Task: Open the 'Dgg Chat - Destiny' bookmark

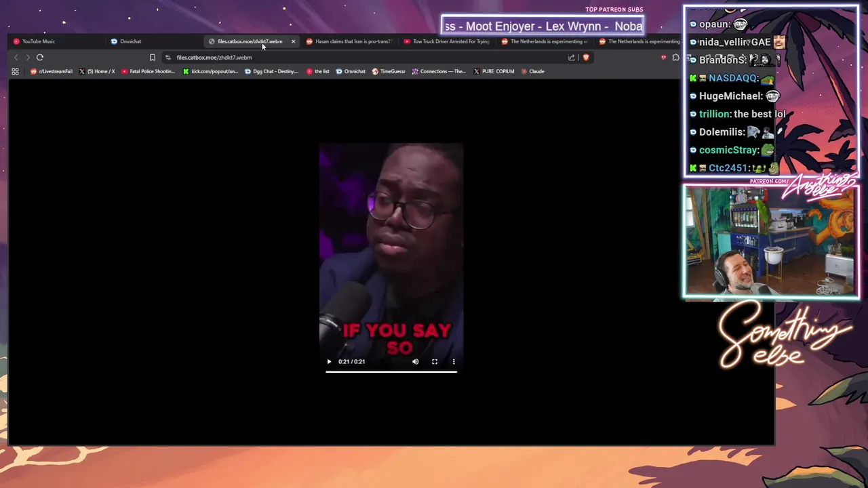Action: pyautogui.click(x=271, y=71)
